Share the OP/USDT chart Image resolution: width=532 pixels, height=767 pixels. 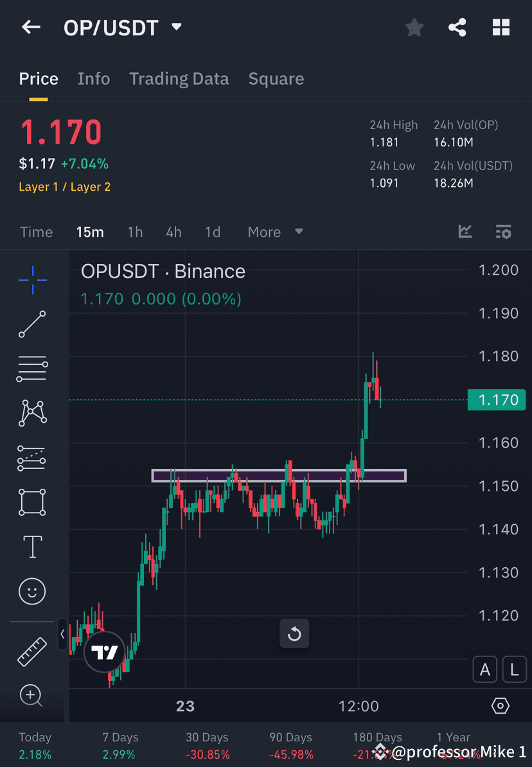(457, 27)
